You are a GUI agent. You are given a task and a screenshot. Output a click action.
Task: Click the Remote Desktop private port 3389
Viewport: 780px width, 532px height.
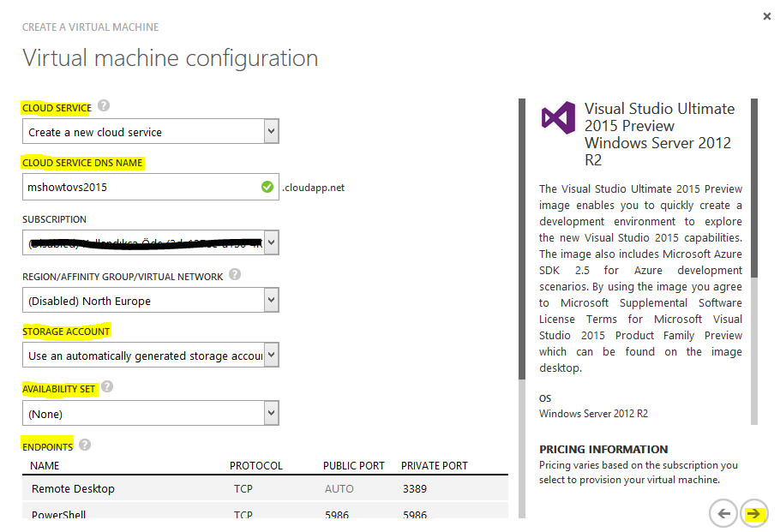[414, 489]
